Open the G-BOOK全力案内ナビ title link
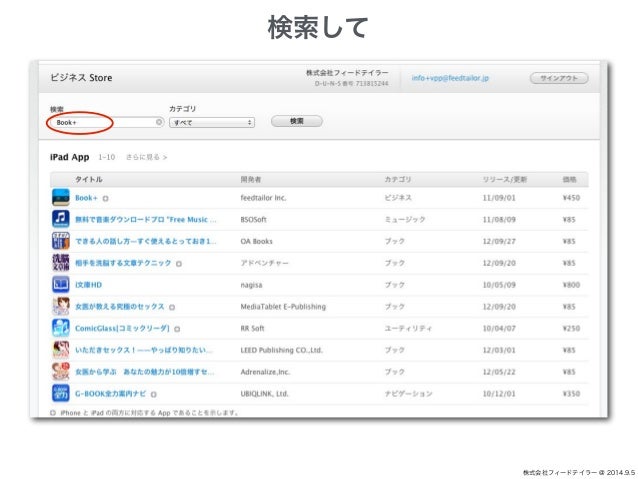This screenshot has height=479, width=638. click(x=110, y=394)
